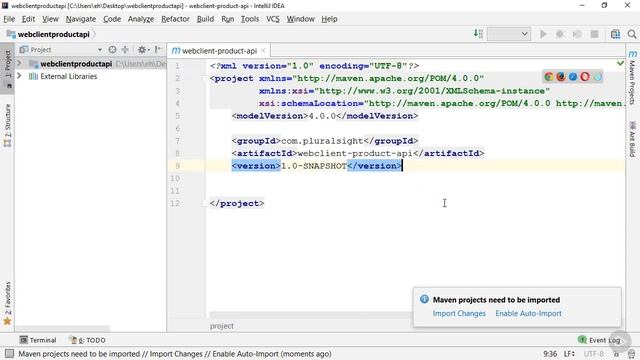Click the Search Everywhere magnifier icon
The width and height of the screenshot is (640, 360).
point(632,34)
